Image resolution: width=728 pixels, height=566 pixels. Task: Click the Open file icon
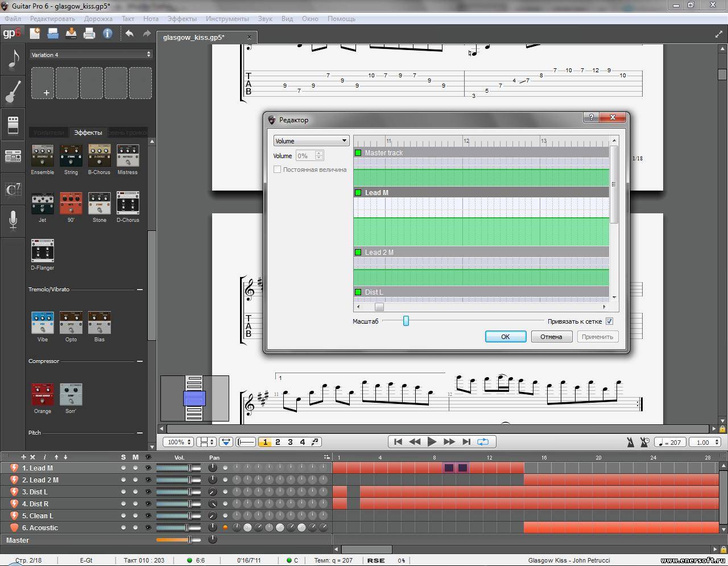tap(53, 34)
